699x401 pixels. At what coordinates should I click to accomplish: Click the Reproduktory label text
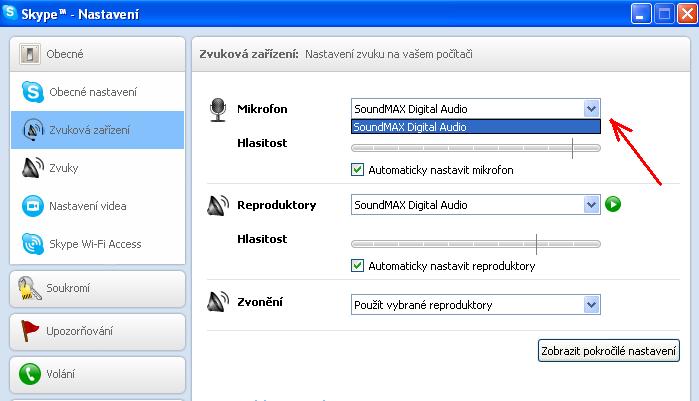(276, 205)
